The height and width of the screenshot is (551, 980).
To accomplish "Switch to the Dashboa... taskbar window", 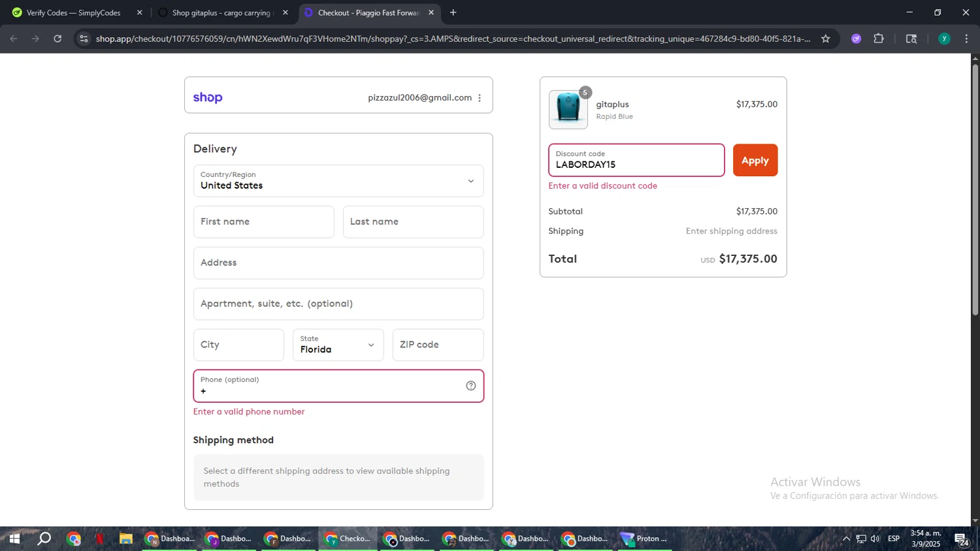I will (169, 539).
